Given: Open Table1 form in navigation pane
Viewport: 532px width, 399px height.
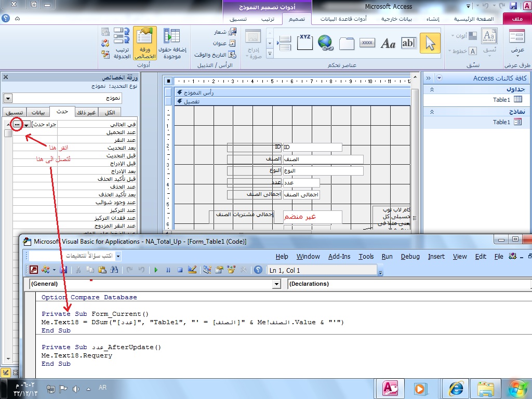Looking at the screenshot, I should pyautogui.click(x=507, y=122).
